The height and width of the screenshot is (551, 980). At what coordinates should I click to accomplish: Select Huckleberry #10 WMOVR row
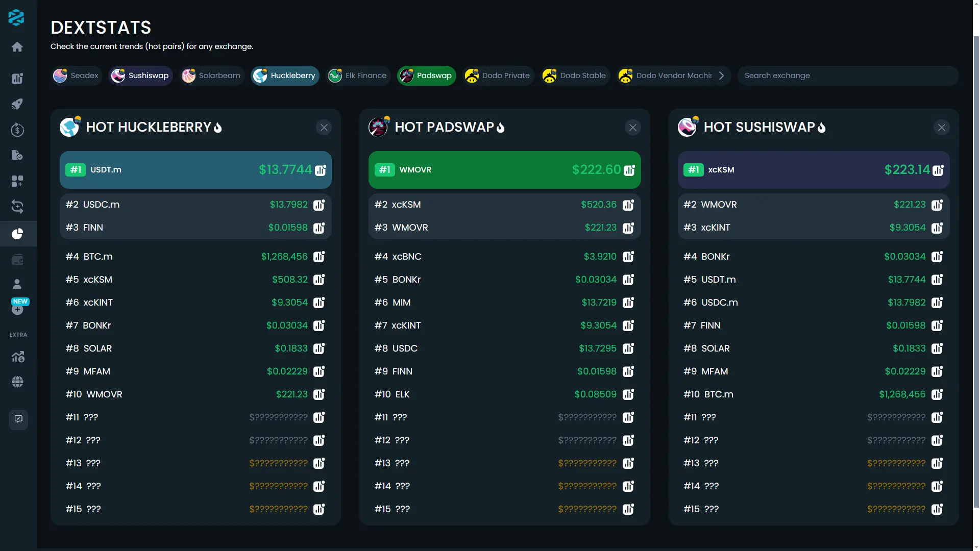pos(195,394)
